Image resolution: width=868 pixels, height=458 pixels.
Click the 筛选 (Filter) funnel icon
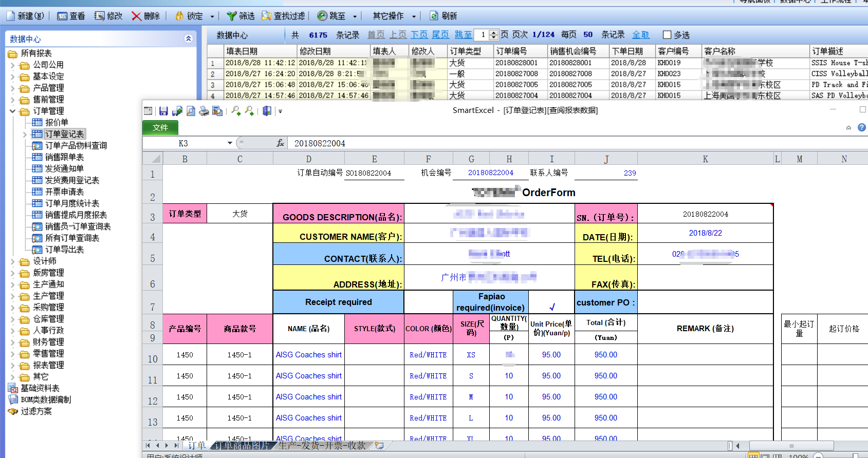(232, 16)
